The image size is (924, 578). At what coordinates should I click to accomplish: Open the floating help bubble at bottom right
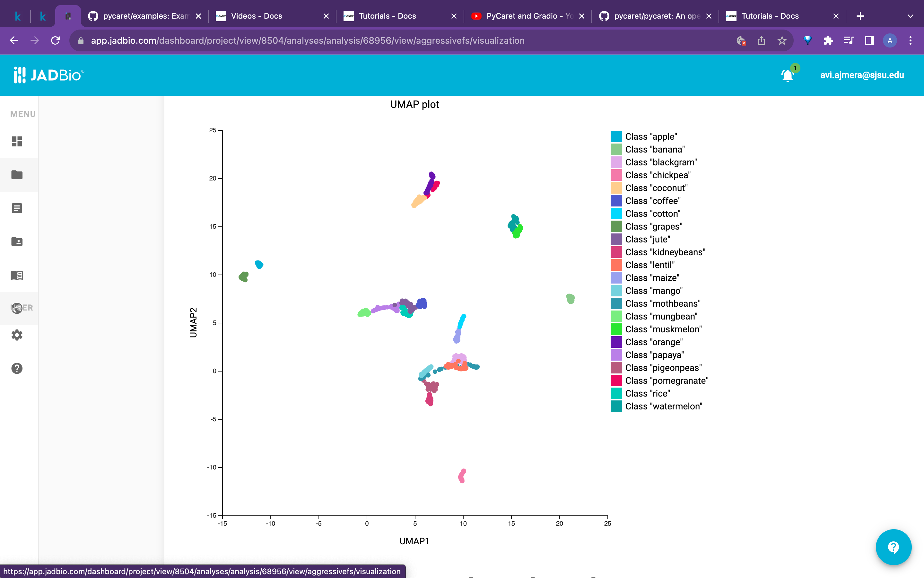[893, 547]
